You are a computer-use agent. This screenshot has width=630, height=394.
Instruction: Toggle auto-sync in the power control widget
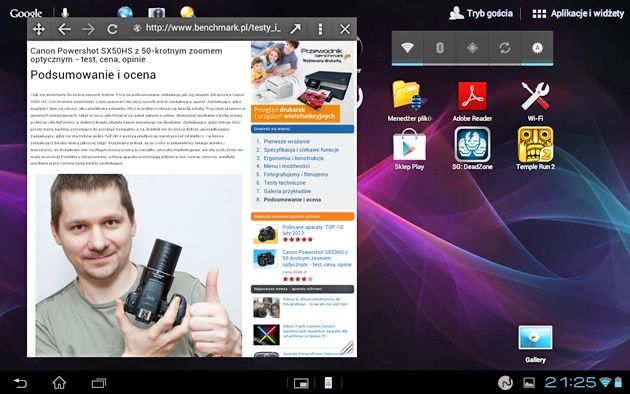click(x=505, y=48)
